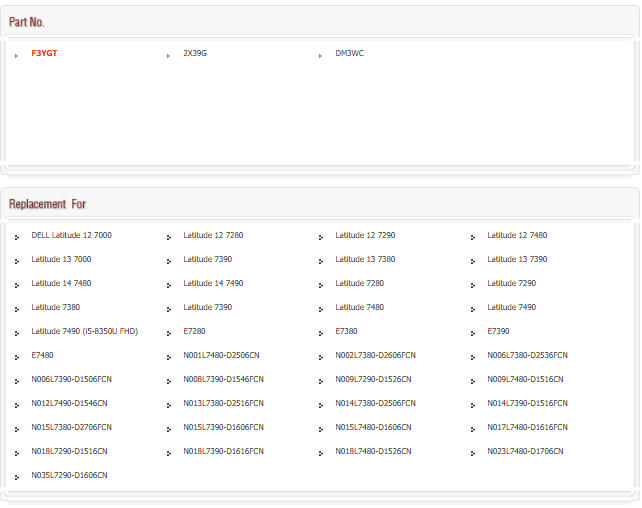This screenshot has width=642, height=508.
Task: Click N018L7390-D1616FCN entry
Action: pos(224,452)
